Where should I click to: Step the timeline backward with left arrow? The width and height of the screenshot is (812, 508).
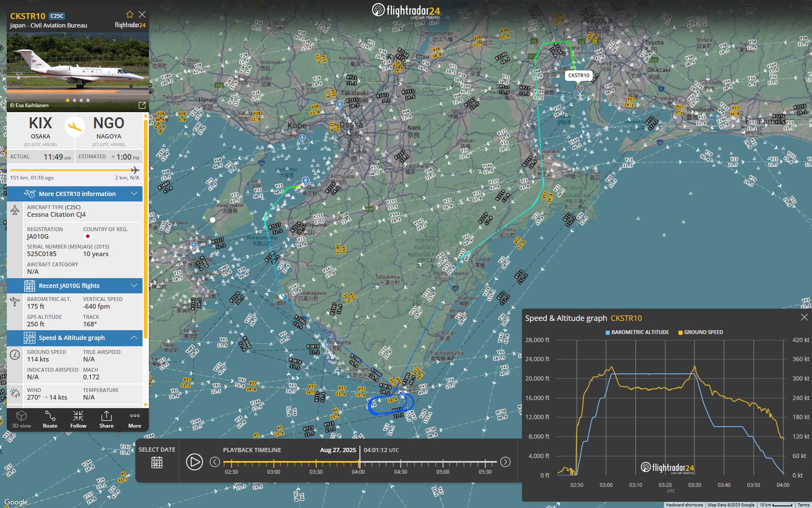pyautogui.click(x=215, y=462)
